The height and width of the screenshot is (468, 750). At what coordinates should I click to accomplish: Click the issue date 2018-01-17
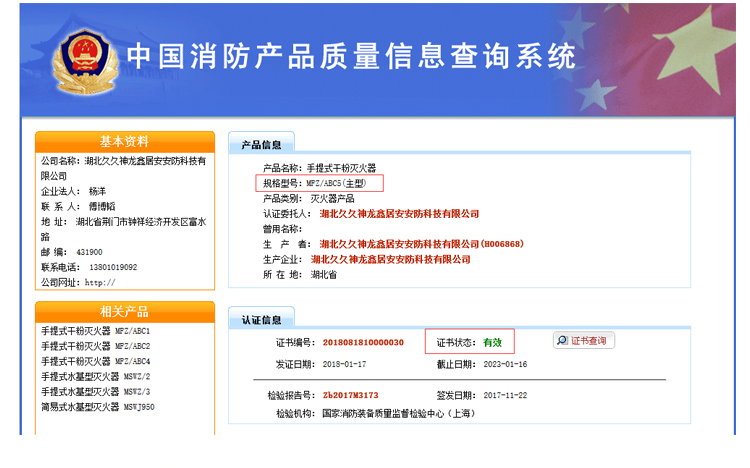[344, 364]
